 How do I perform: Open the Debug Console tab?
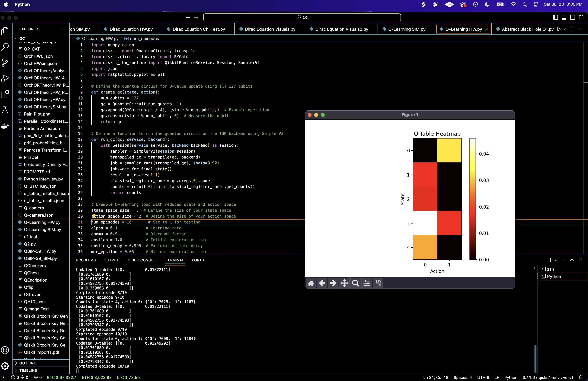click(142, 260)
